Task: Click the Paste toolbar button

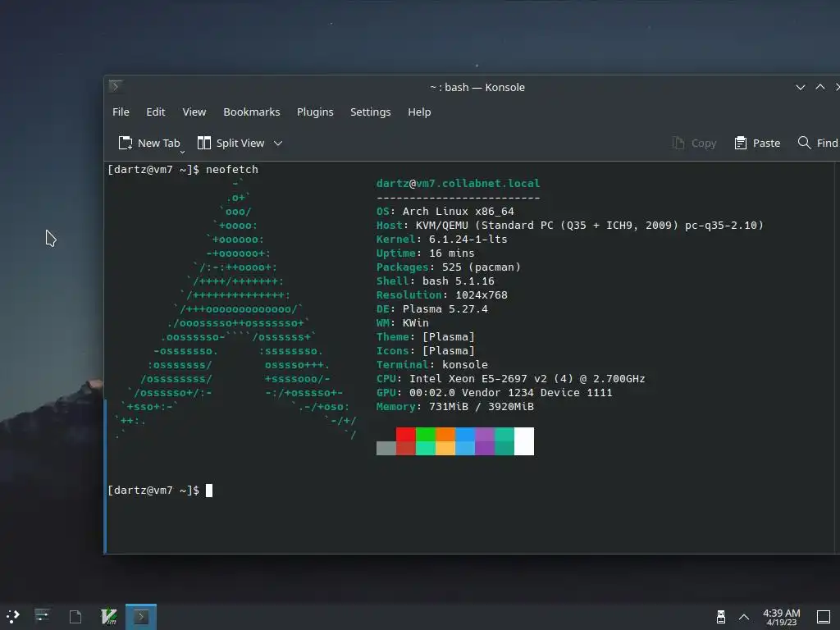Action: (757, 143)
